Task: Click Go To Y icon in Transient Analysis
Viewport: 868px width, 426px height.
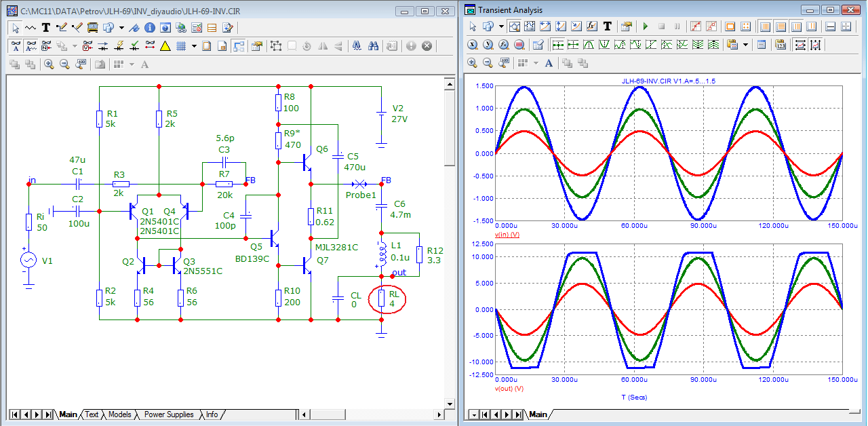Action: click(488, 45)
